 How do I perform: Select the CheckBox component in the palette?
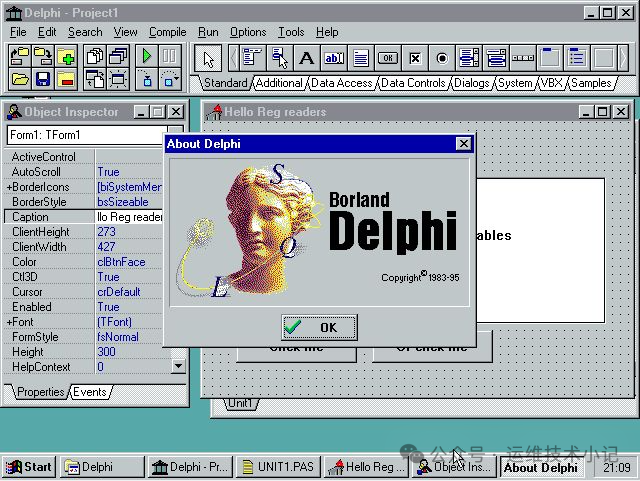click(415, 58)
